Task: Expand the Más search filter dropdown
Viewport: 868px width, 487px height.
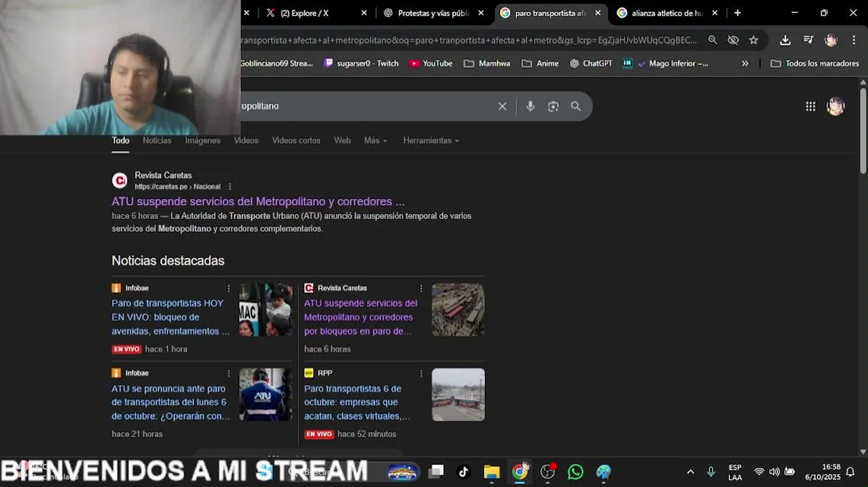Action: coord(376,141)
